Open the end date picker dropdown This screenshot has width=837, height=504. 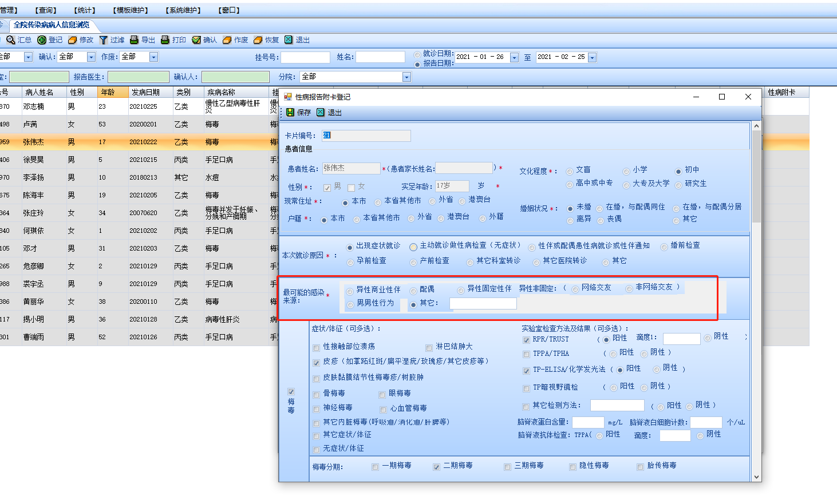pyautogui.click(x=592, y=58)
